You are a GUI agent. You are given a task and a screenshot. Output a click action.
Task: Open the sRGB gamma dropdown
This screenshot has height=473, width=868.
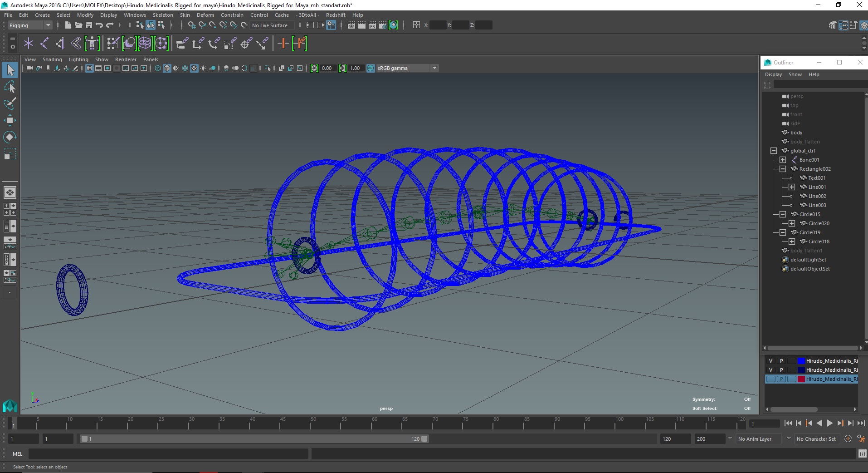(407, 68)
